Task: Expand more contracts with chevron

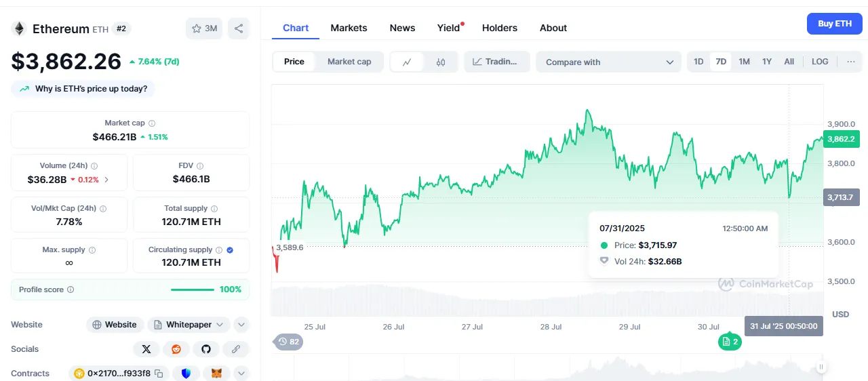Action: [241, 374]
